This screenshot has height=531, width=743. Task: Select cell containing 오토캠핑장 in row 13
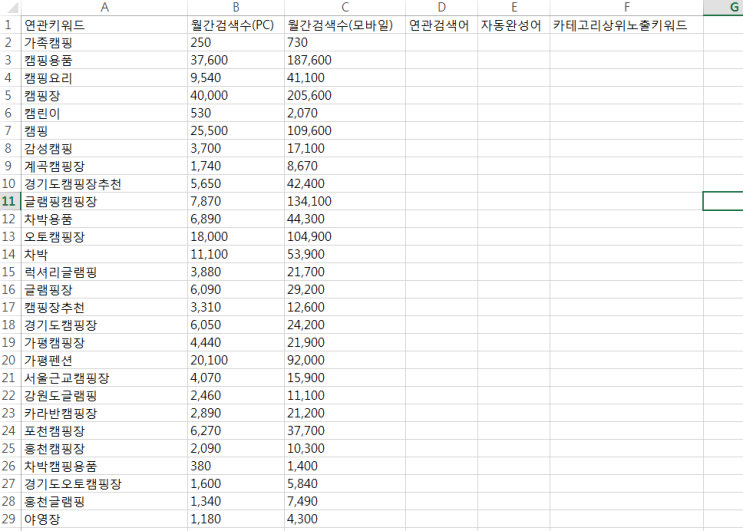click(x=104, y=236)
